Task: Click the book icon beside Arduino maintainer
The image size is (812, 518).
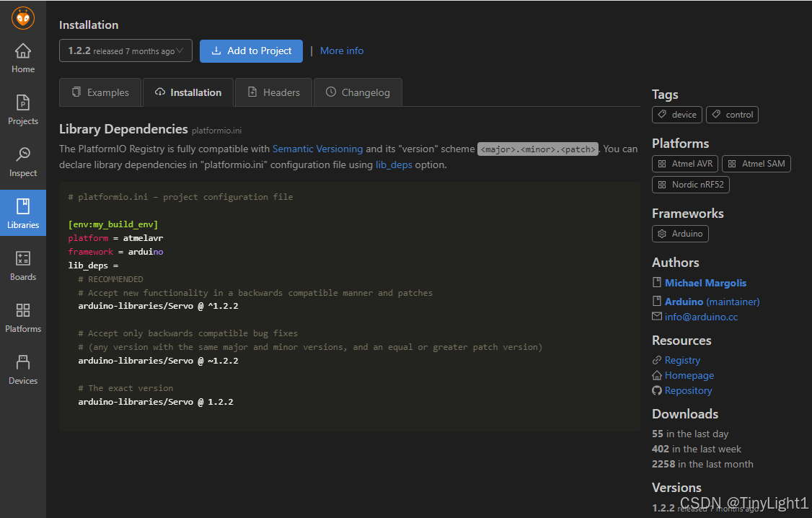Action: [657, 301]
